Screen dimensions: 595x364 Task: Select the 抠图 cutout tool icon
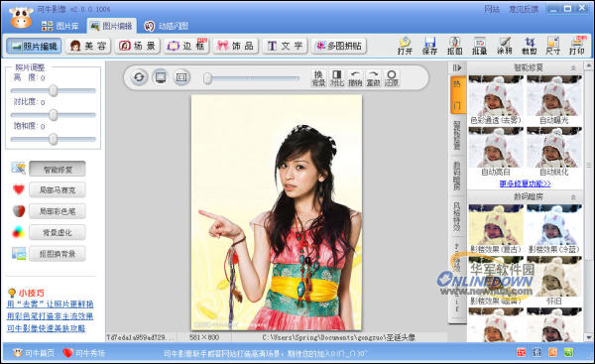[x=454, y=46]
